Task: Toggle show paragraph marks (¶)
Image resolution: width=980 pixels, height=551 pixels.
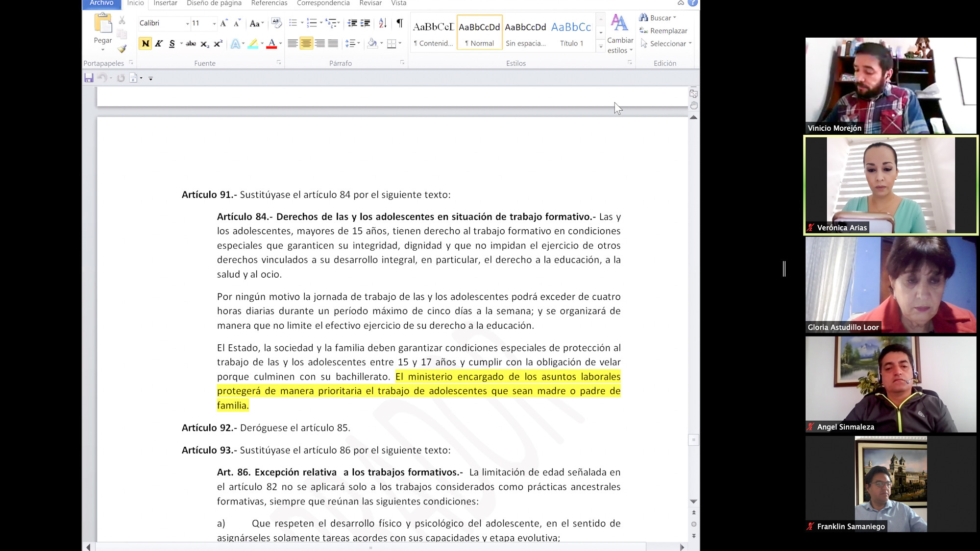Action: [x=400, y=23]
